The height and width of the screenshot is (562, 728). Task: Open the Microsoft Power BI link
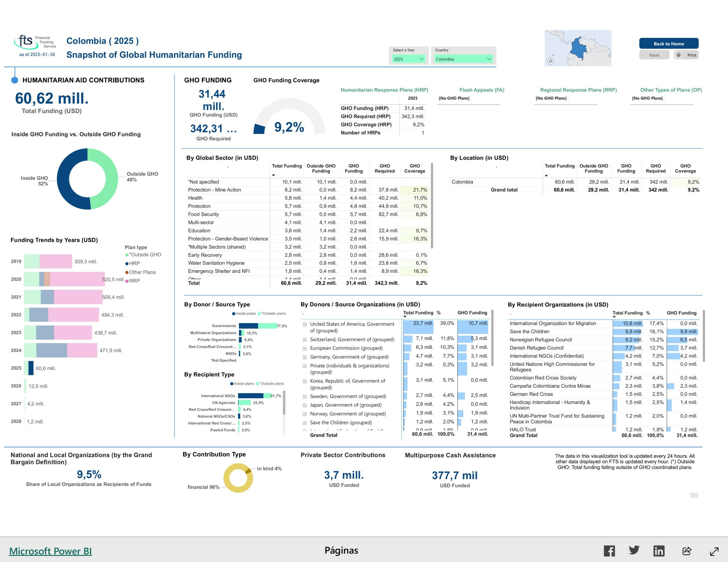point(50,551)
